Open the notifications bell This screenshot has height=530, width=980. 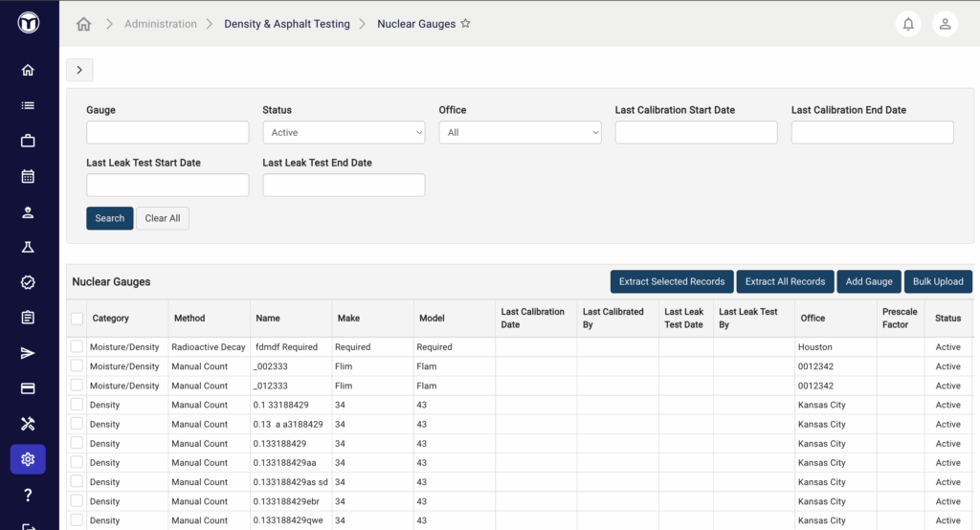pos(908,24)
